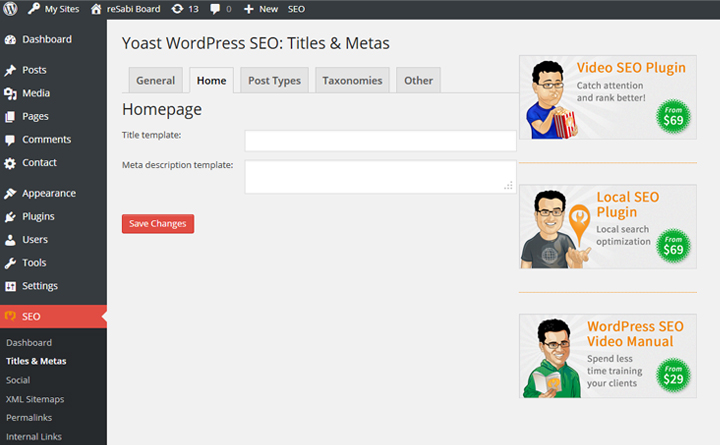The width and height of the screenshot is (720, 445).
Task: Open Plugins in the sidebar menu
Action: [39, 217]
